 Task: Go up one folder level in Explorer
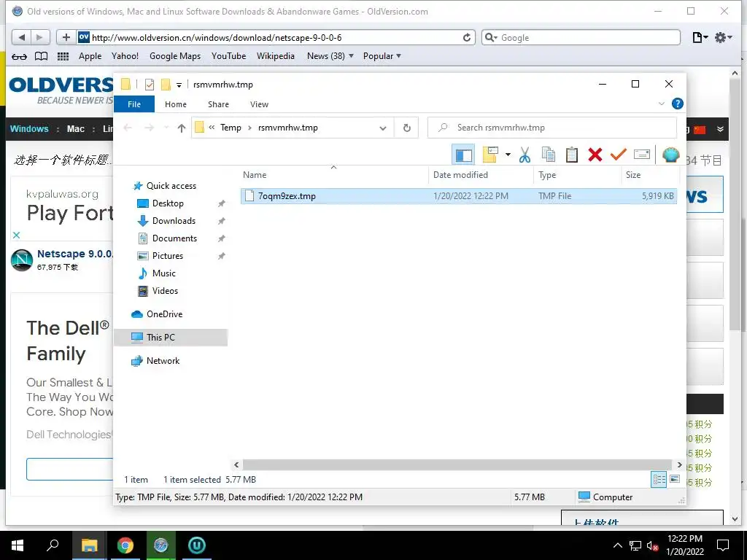pos(181,128)
